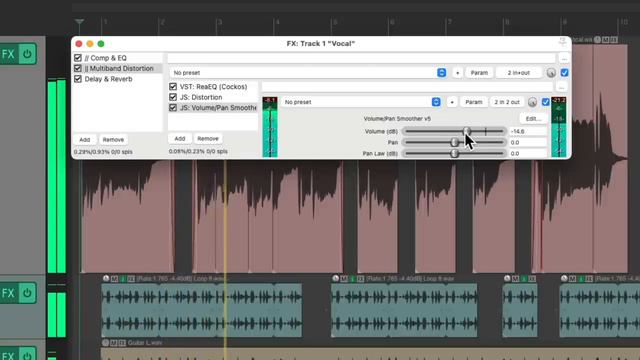The width and height of the screenshot is (640, 360).
Task: Toggle the Comp & EQ container checkbox
Action: point(78,58)
